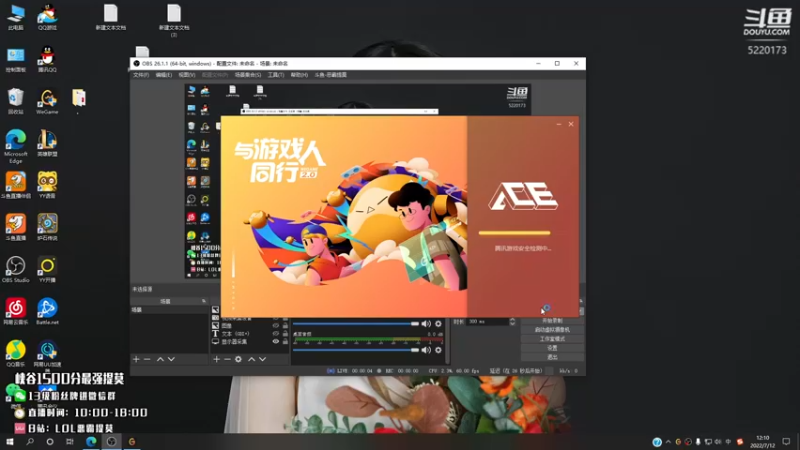
Task: Launch the Hearthstone (炉石传说) shortcut
Action: (x=47, y=228)
